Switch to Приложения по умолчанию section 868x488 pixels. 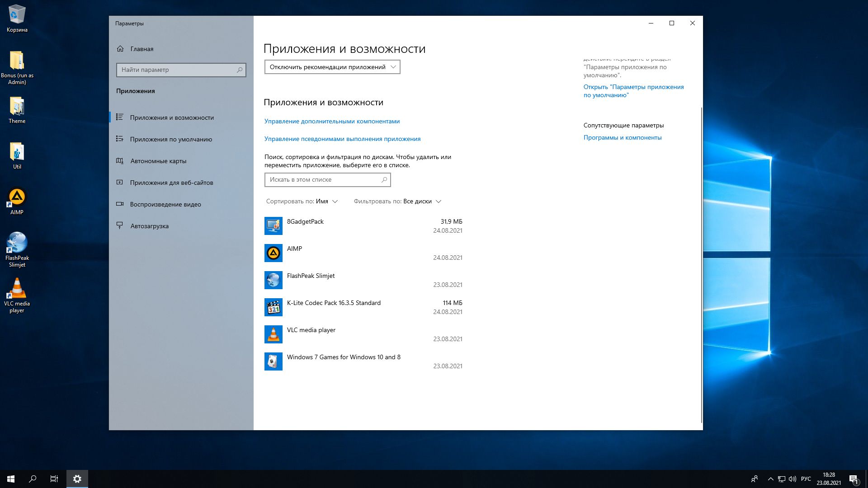tap(171, 139)
